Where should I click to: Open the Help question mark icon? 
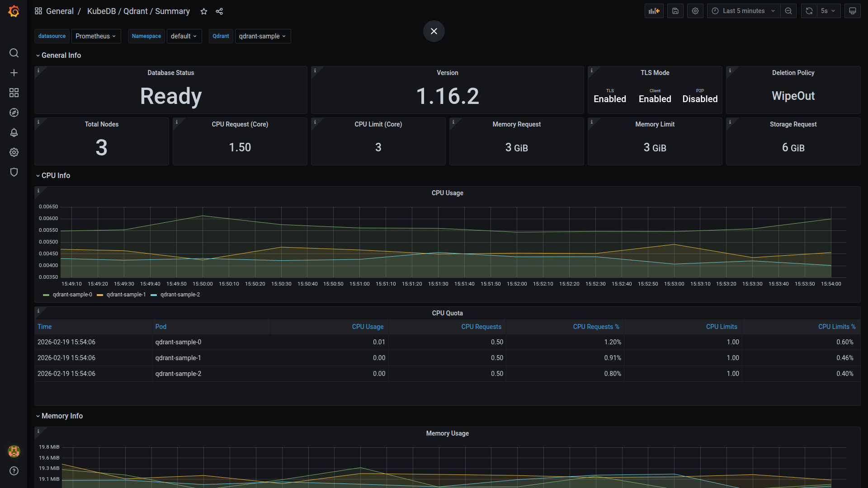14,471
